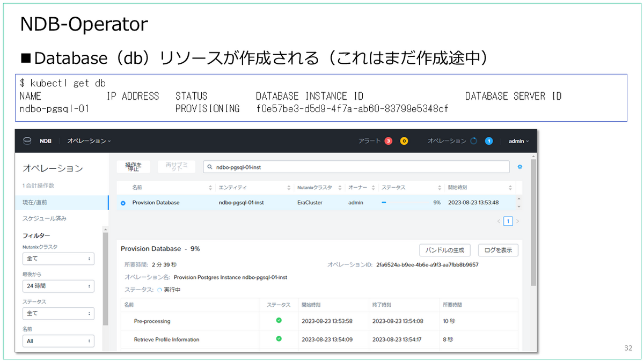The height and width of the screenshot is (362, 644).
Task: Click the blue operations count badge
Action: click(489, 141)
